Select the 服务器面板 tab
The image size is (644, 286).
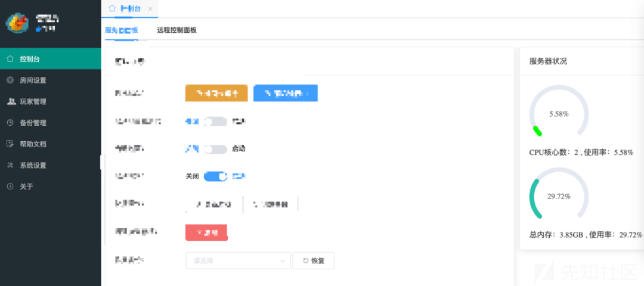(x=121, y=30)
